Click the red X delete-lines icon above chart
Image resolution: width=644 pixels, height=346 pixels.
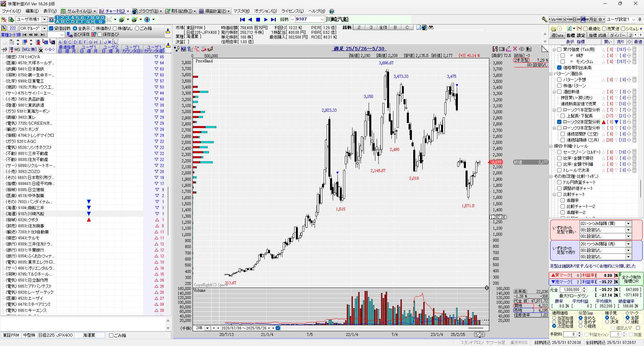515,49
